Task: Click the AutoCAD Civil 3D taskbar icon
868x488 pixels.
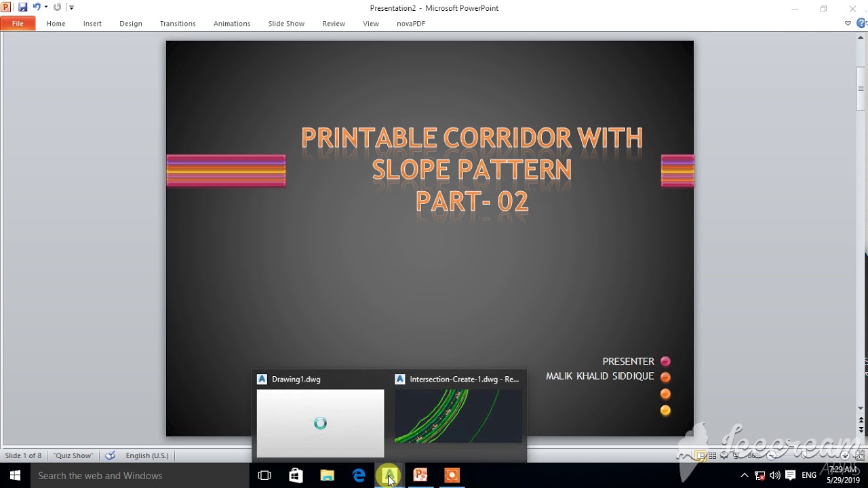Action: 389,476
